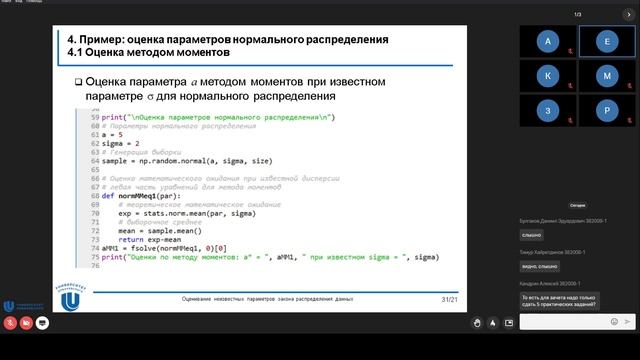The image size is (640, 360).
Task: Click code line 59 print statement
Action: click(218, 118)
